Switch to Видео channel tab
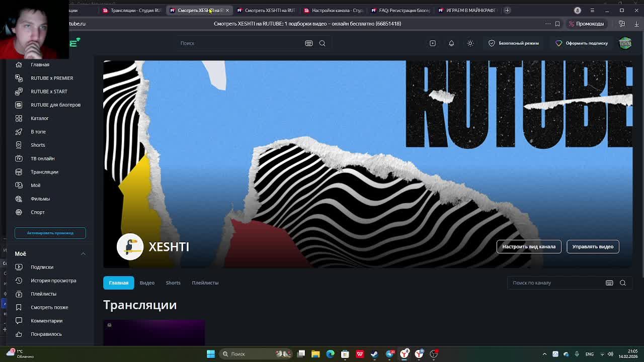Image resolution: width=644 pixels, height=362 pixels. point(147,283)
